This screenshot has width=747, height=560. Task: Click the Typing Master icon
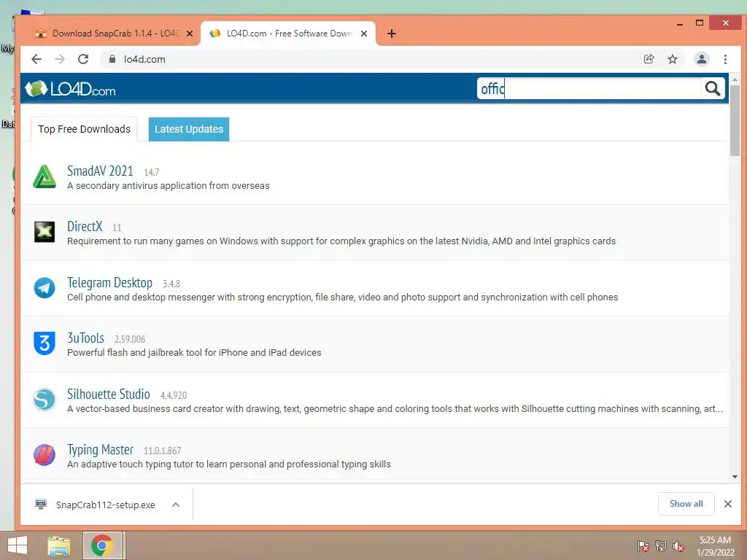44,455
